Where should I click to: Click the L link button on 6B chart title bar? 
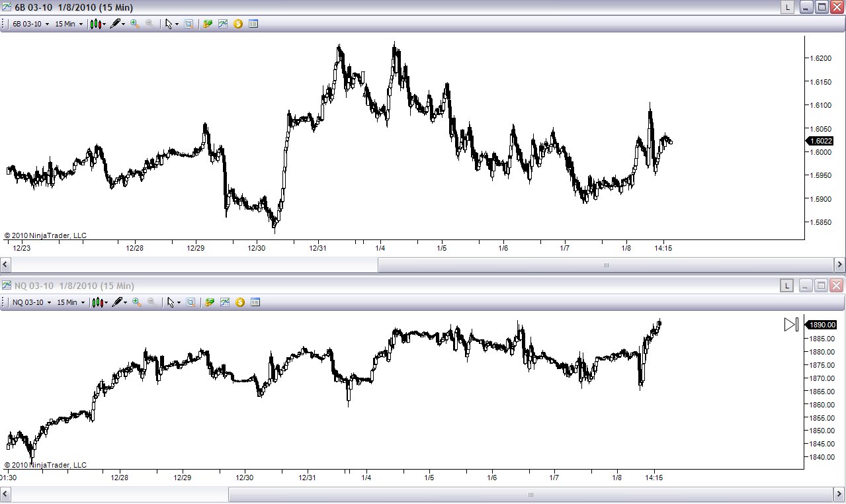tap(787, 7)
